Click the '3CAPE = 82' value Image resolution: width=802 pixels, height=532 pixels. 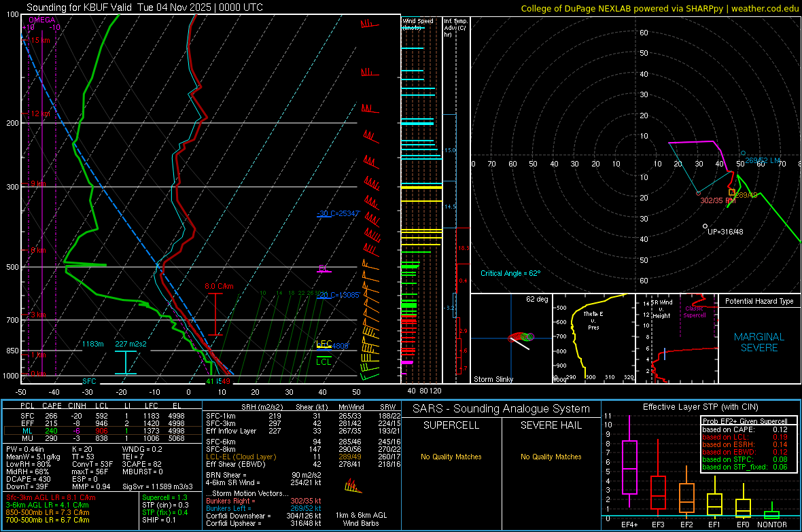pos(141,465)
